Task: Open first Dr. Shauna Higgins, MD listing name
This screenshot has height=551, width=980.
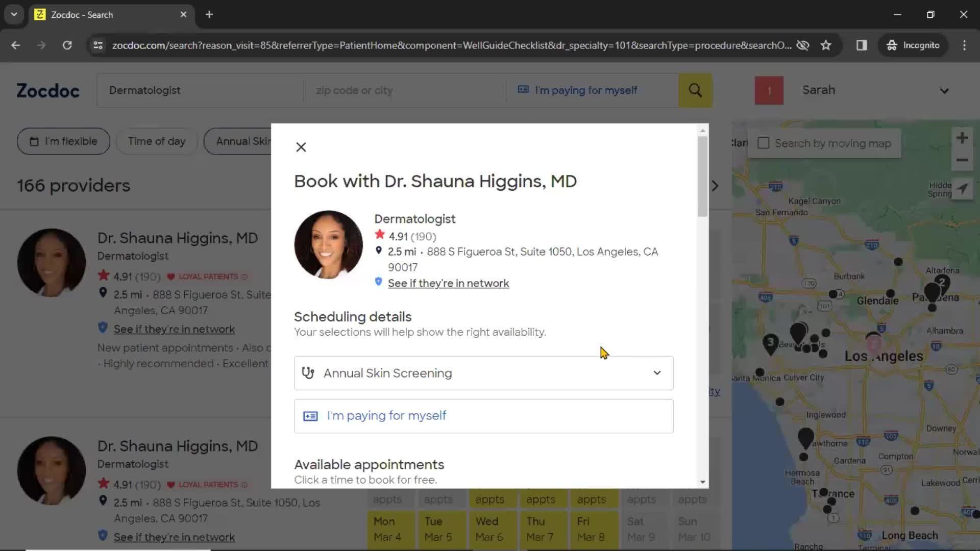Action: (x=178, y=238)
